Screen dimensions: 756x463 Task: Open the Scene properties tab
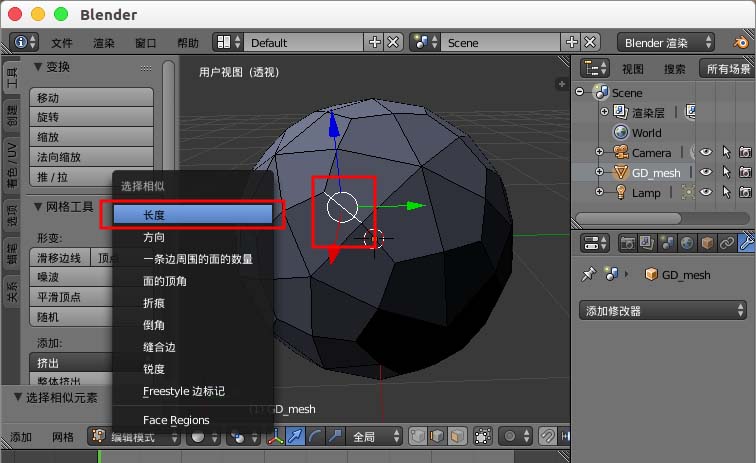pos(667,243)
